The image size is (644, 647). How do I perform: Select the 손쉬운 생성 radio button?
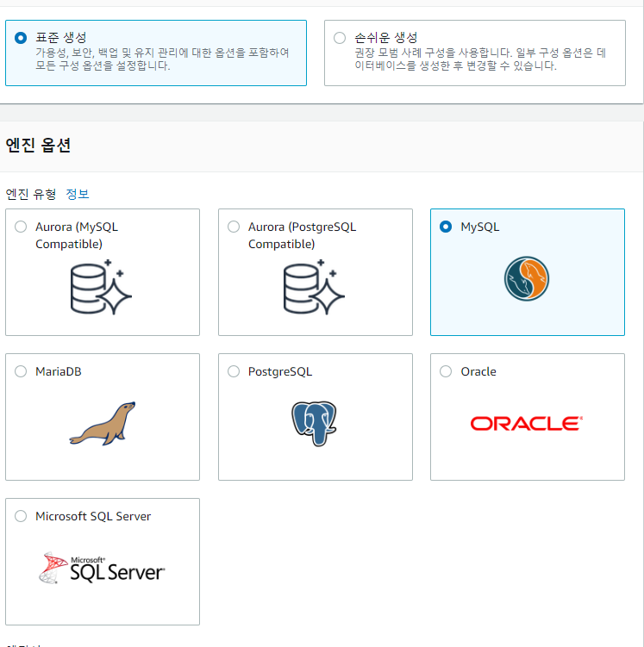coord(340,38)
